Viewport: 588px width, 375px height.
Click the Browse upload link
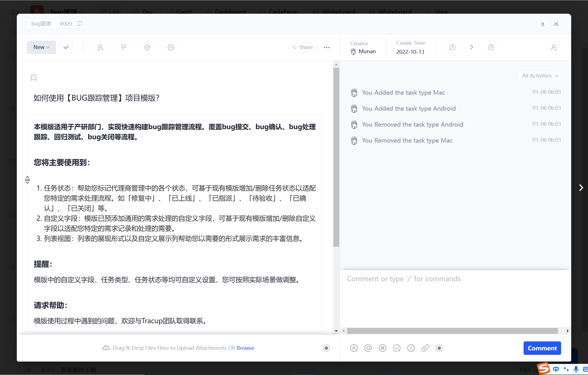click(x=245, y=348)
